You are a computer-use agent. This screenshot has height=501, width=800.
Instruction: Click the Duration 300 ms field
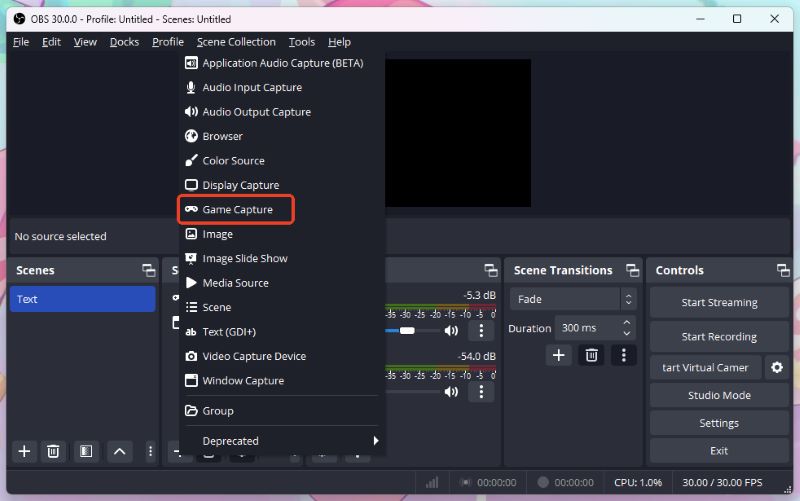coord(595,328)
